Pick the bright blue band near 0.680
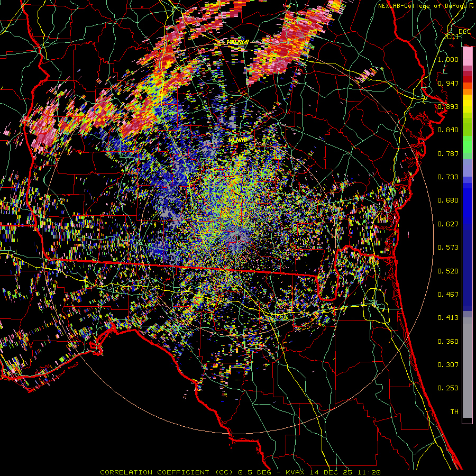This screenshot has width=476, height=476. [x=467, y=204]
